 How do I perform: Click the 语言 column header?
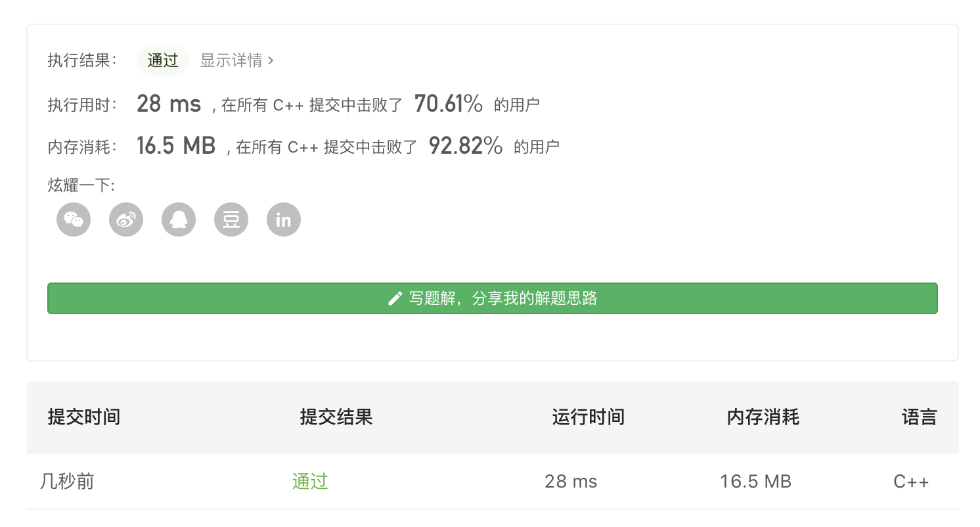[919, 417]
